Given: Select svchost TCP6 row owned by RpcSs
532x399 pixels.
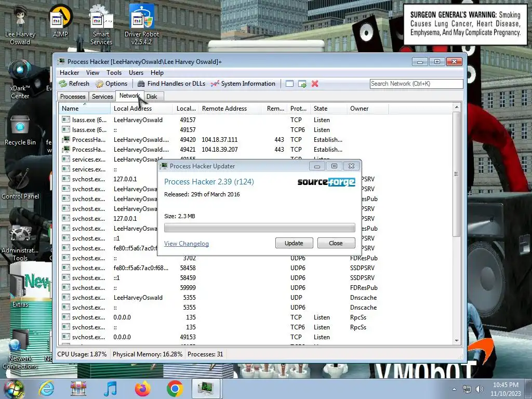Looking at the screenshot, I should click(256, 327).
